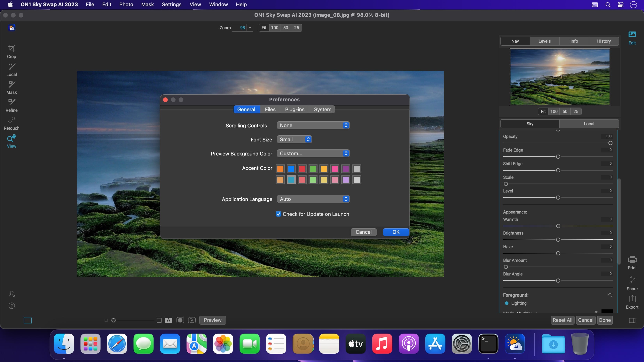Select the Refine brush tool
Image resolution: width=644 pixels, height=362 pixels.
click(x=12, y=105)
